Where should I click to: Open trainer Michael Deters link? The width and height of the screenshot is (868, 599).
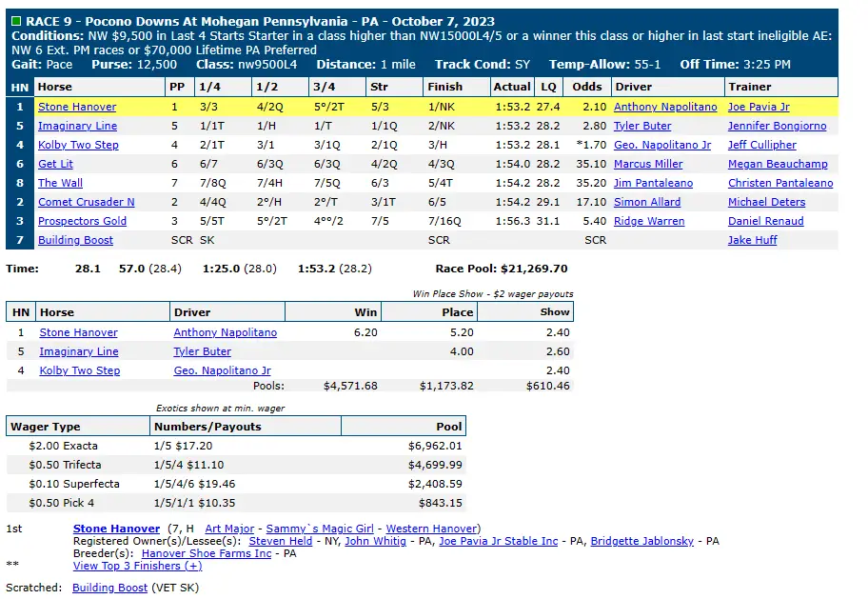click(x=766, y=202)
